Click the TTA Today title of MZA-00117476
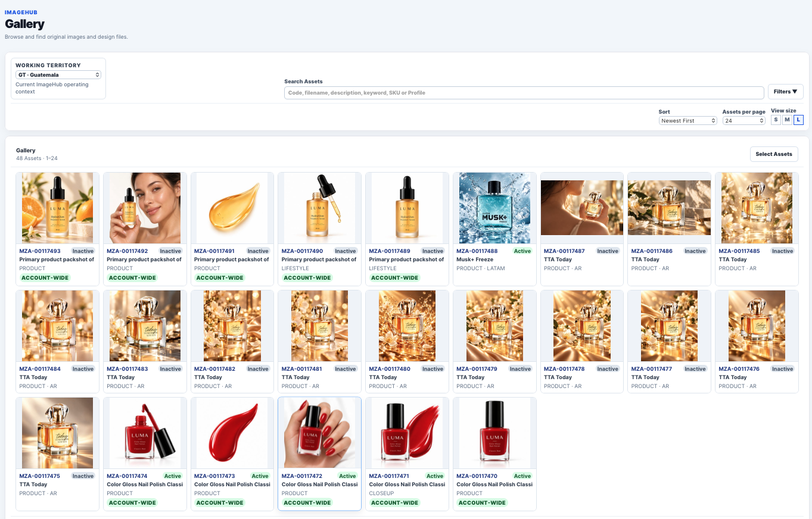Screen dimensions: 812x519 point(733,377)
